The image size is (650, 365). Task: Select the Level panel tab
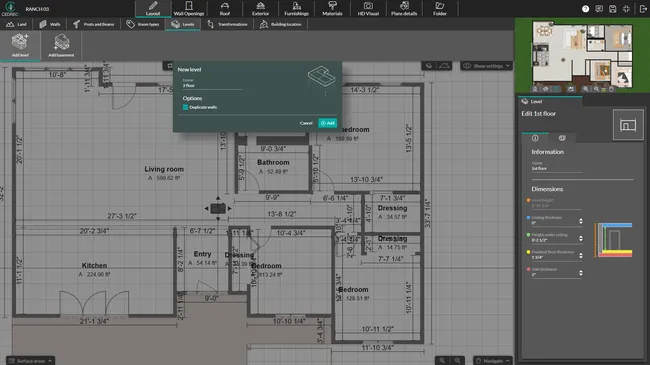(550, 101)
